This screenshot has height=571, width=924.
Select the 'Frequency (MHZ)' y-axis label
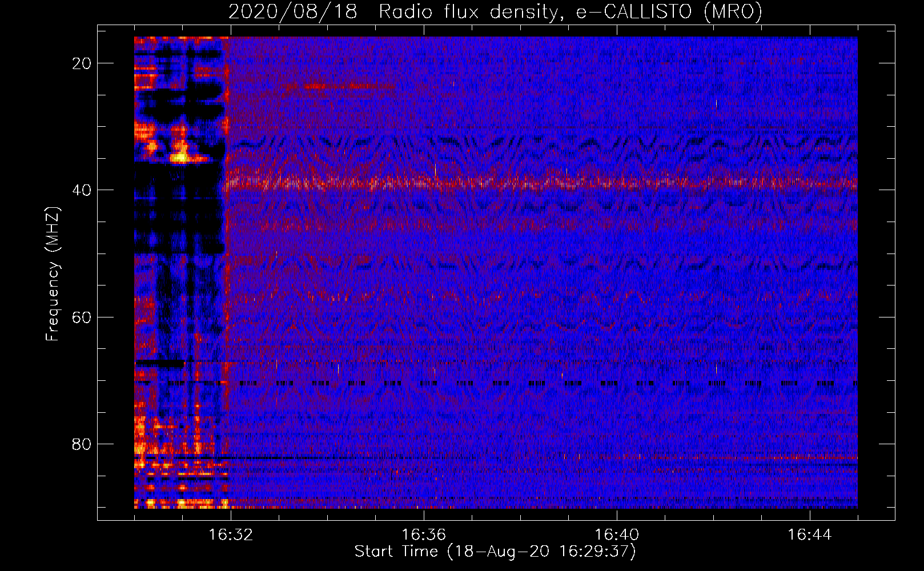(53, 274)
